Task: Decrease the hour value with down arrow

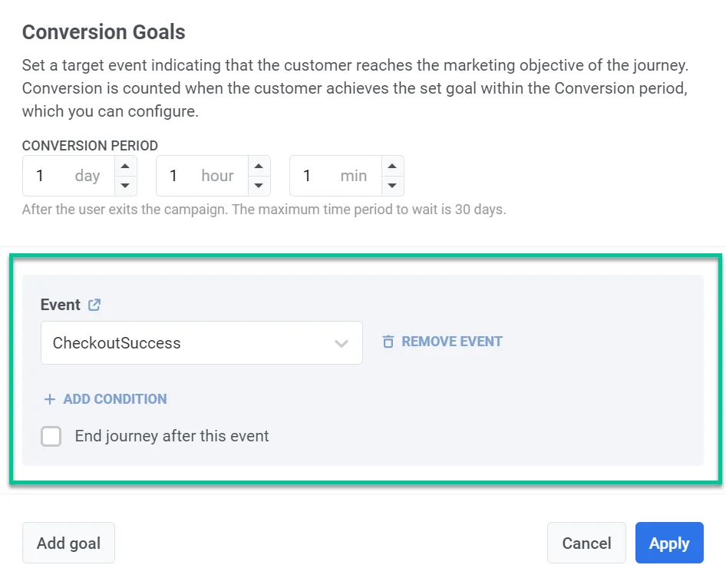Action: [x=259, y=186]
